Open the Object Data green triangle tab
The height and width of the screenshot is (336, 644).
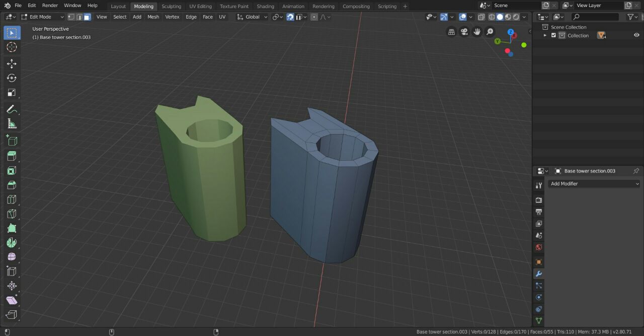pyautogui.click(x=538, y=320)
